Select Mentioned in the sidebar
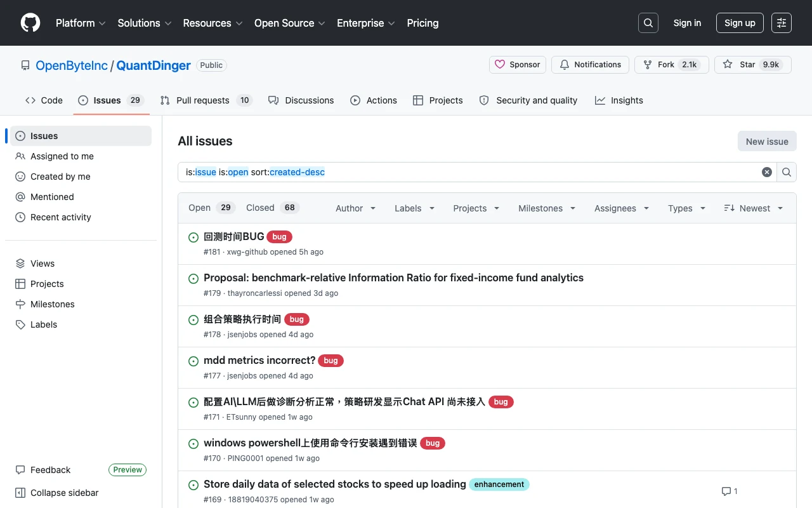 [81, 197]
